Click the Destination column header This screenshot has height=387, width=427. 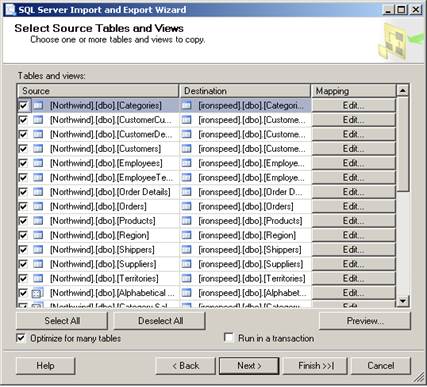245,91
